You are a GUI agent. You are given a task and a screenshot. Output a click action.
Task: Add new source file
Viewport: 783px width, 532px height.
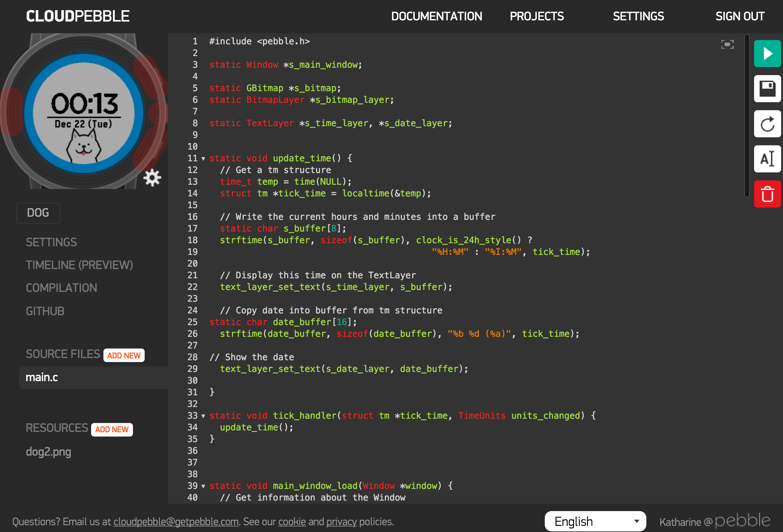(124, 356)
